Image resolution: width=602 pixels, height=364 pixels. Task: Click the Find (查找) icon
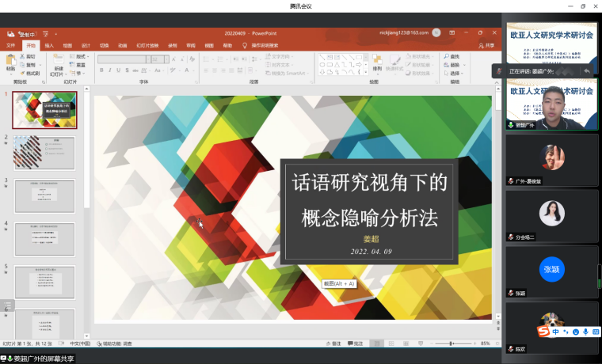(x=453, y=56)
